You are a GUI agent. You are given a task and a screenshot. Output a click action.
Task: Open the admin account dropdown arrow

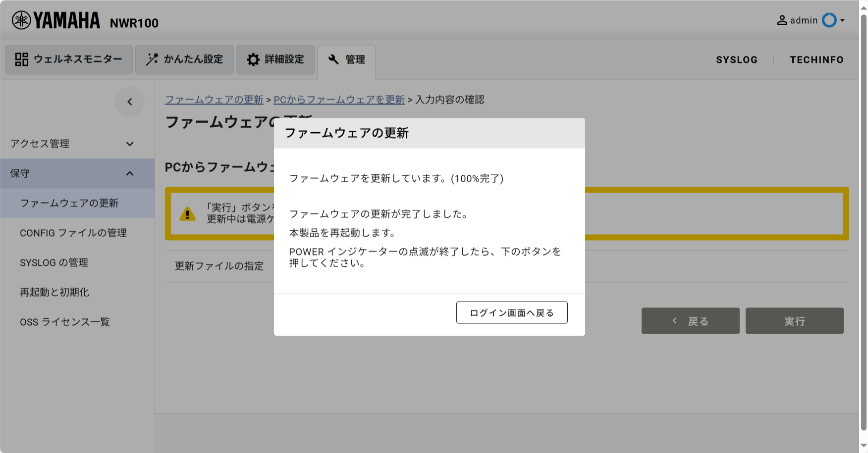coord(842,20)
